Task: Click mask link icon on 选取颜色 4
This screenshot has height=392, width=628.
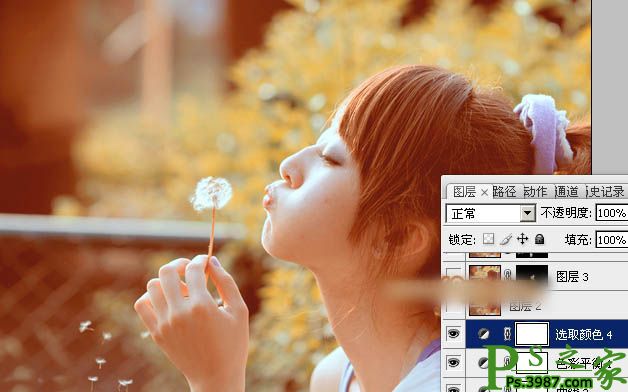Action: (507, 334)
